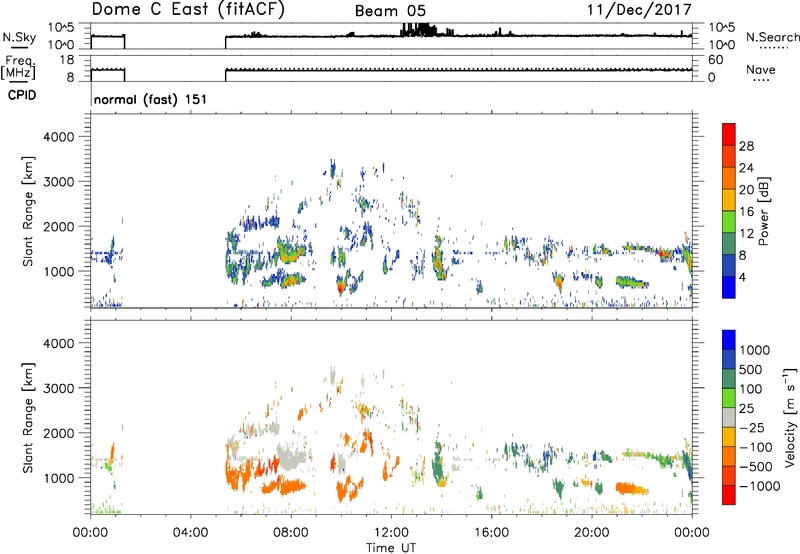Click the '08:00' time tick label
800x554 pixels.
coord(291,533)
